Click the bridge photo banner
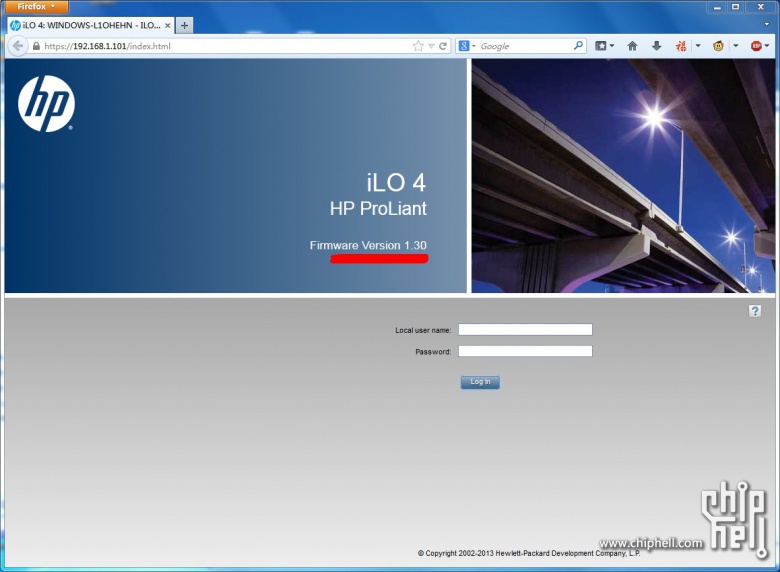This screenshot has height=572, width=780. 623,176
